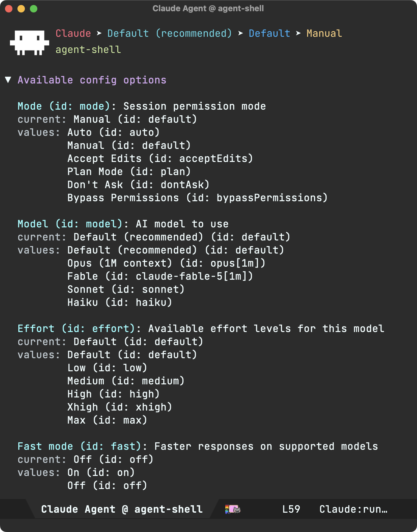Turn Fast mode On value

(x=101, y=473)
